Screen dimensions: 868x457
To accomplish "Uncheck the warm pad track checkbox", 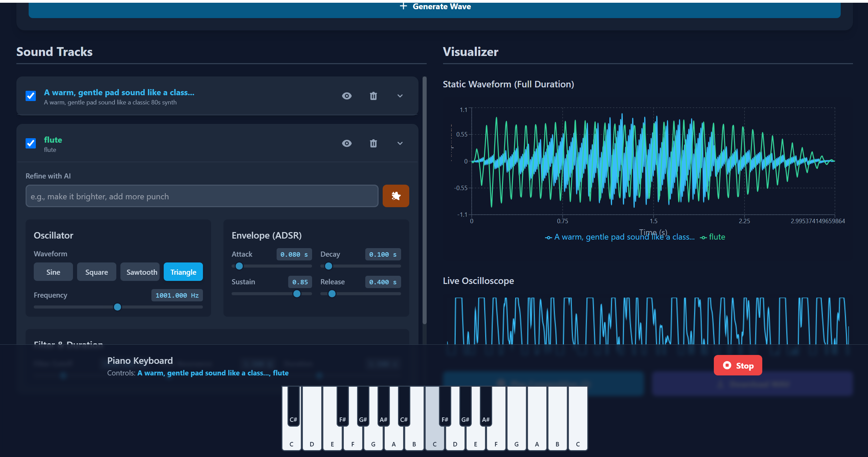I will point(31,96).
